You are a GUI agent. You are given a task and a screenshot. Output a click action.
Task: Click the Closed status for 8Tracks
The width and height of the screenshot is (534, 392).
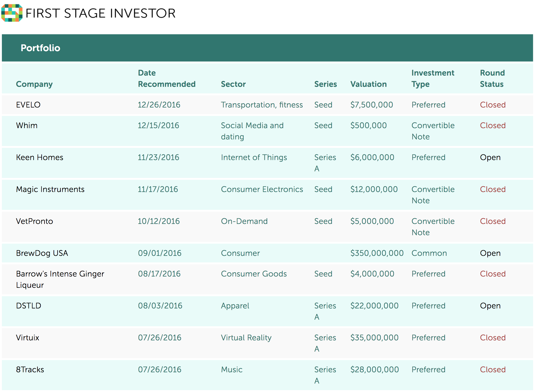pyautogui.click(x=493, y=370)
